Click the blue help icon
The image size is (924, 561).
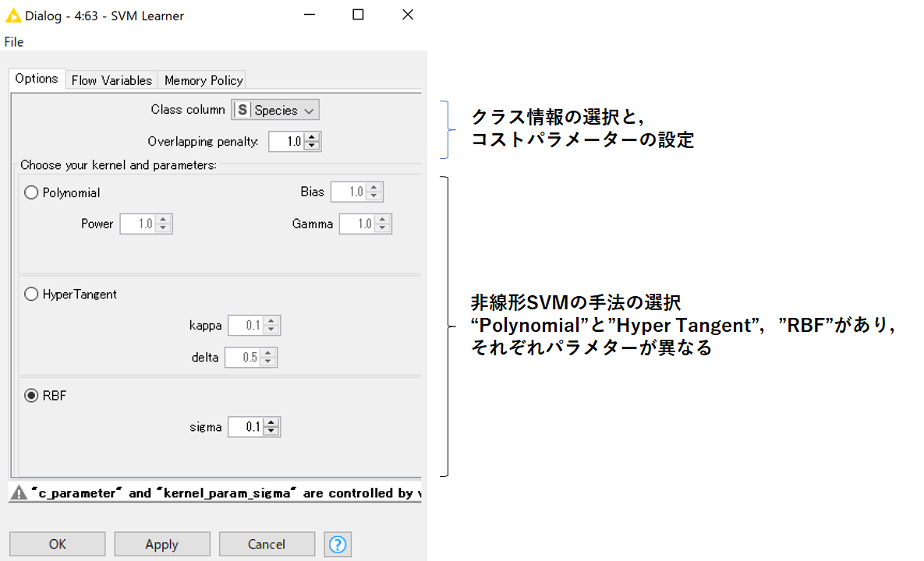click(337, 543)
